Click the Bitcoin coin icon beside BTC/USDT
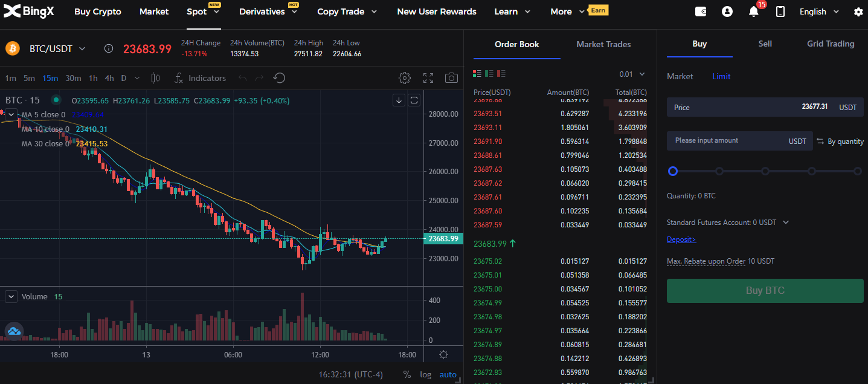868x384 pixels. 13,48
